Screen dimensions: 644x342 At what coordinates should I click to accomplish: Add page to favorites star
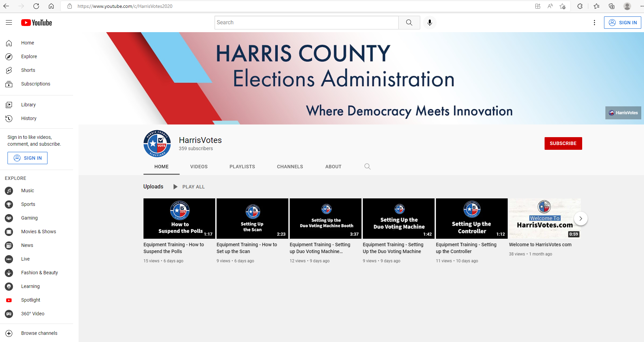pos(562,6)
